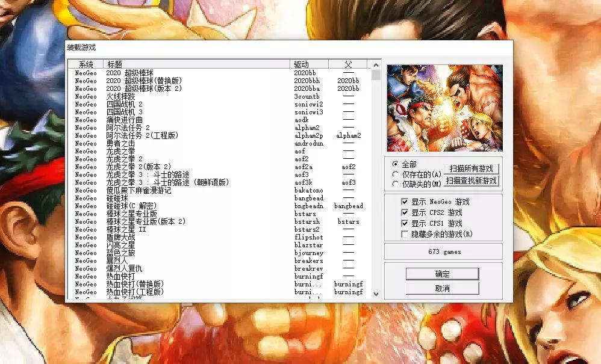Image resolution: width=601 pixels, height=364 pixels.
Task: Select the 仅缺失的(M) radio option
Action: [395, 184]
